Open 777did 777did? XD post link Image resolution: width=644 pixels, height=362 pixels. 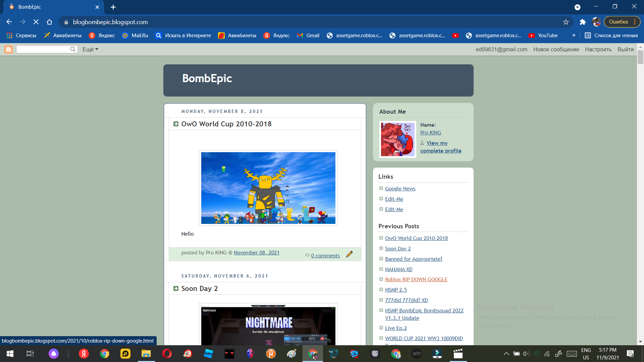[407, 300]
